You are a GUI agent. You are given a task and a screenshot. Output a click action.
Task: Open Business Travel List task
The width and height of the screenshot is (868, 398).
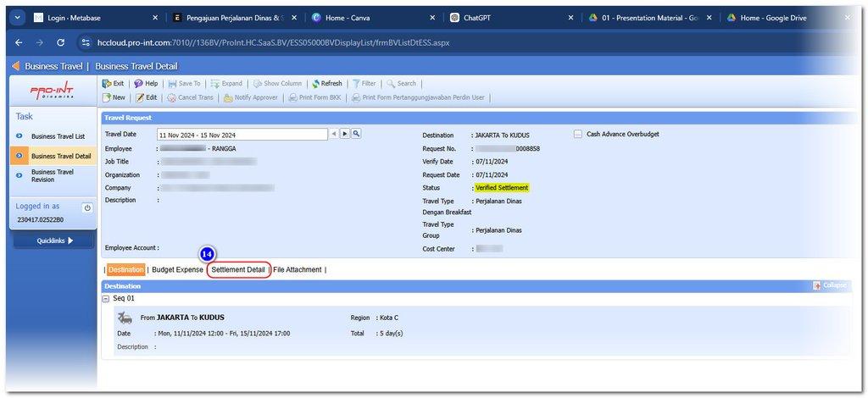(x=58, y=136)
